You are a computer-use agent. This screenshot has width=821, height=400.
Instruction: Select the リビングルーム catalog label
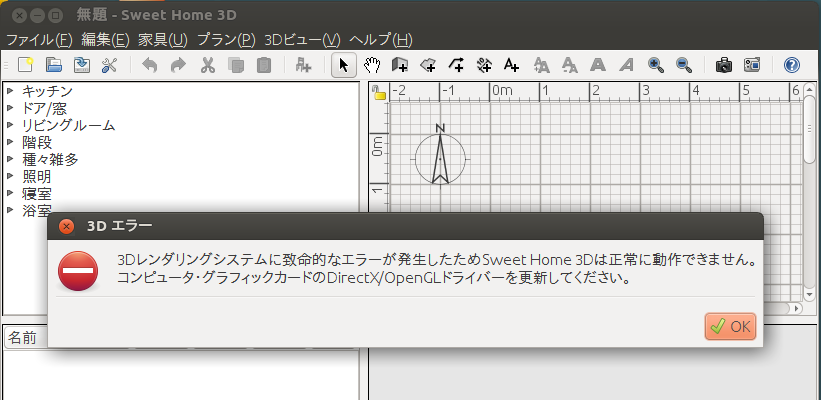[x=69, y=126]
